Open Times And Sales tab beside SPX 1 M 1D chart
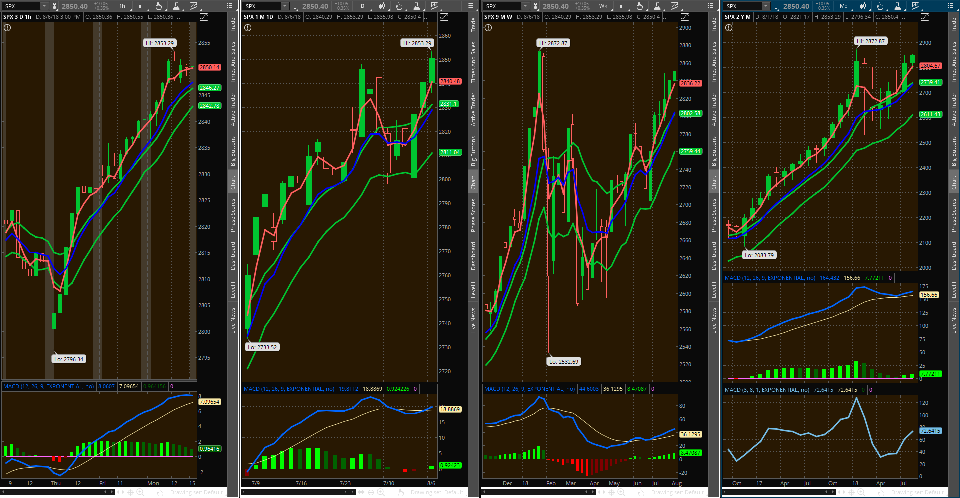Image resolution: width=960 pixels, height=498 pixels. 473,63
